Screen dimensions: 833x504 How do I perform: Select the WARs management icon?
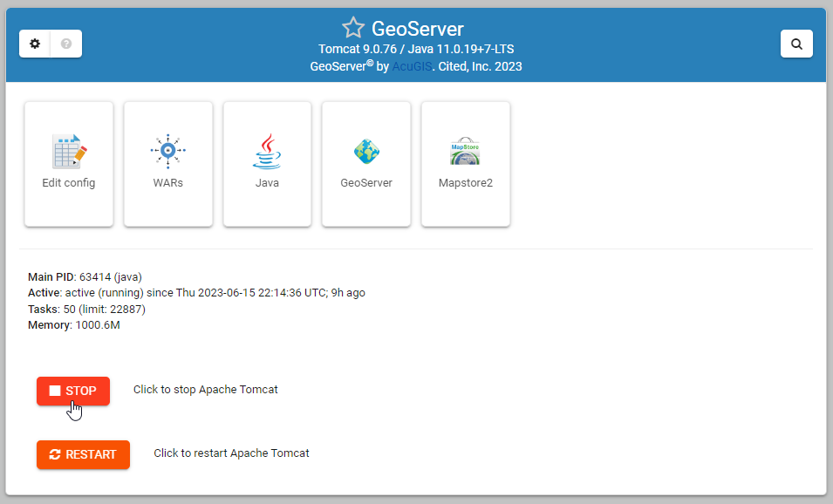click(167, 163)
